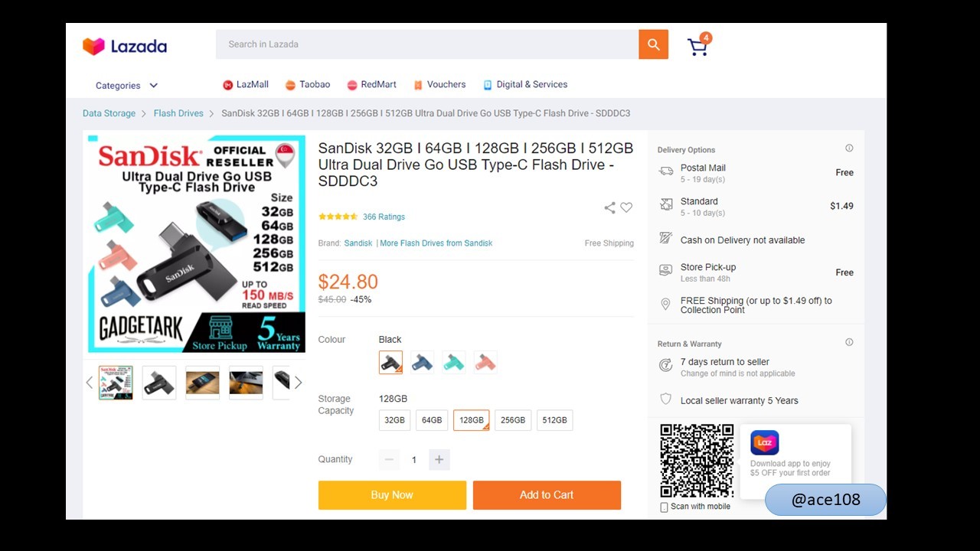Click the Laz app icon
Screen dimensions: 980x551
coord(765,442)
